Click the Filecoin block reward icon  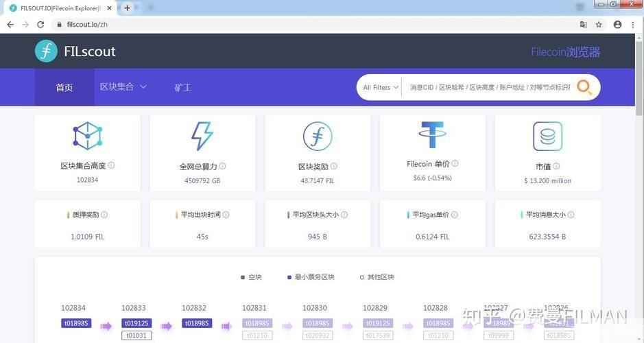318,136
